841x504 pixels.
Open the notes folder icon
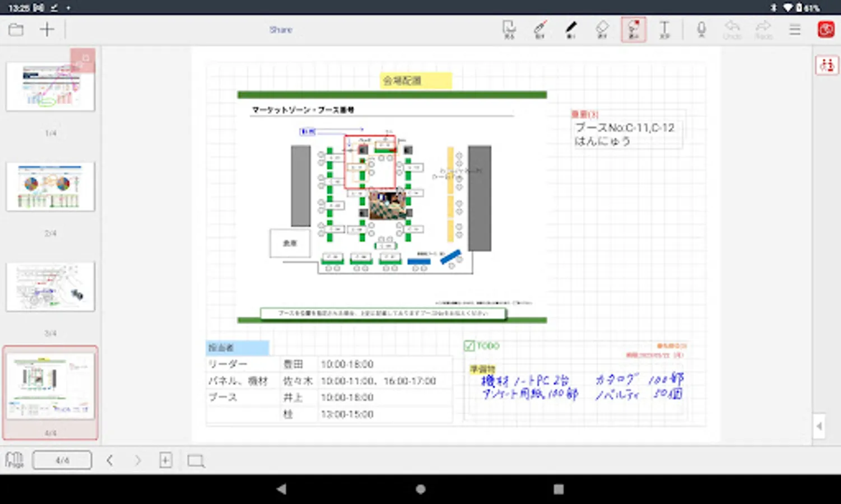click(x=16, y=30)
